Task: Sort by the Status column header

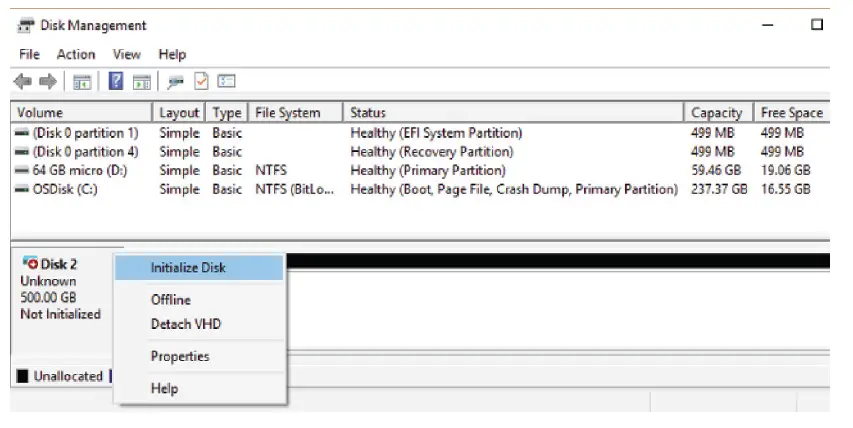Action: (514, 113)
